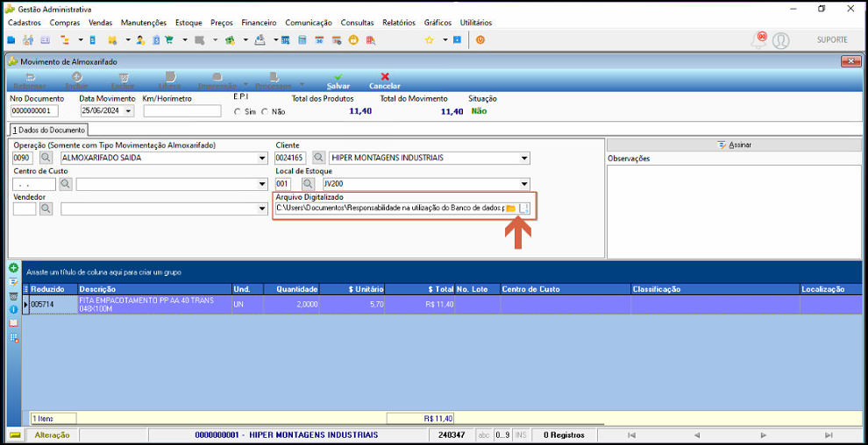The height and width of the screenshot is (445, 868).
Task: Add item using green plus grid icon
Action: (x=14, y=268)
